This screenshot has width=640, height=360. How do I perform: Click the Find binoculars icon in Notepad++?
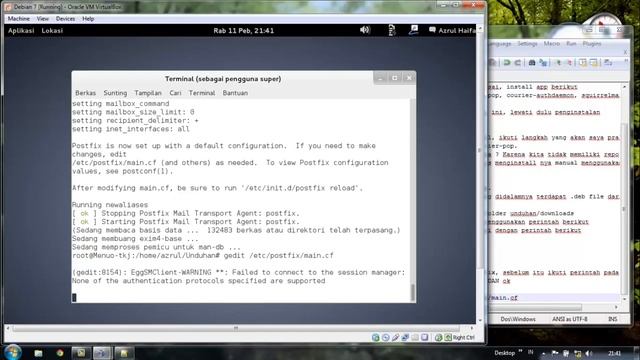(x=532, y=62)
